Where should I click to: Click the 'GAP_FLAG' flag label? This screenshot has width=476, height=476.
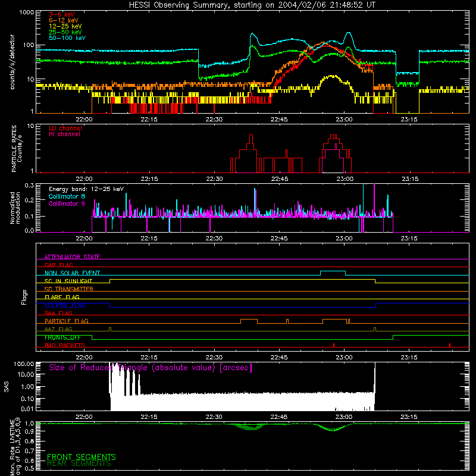[x=58, y=265]
